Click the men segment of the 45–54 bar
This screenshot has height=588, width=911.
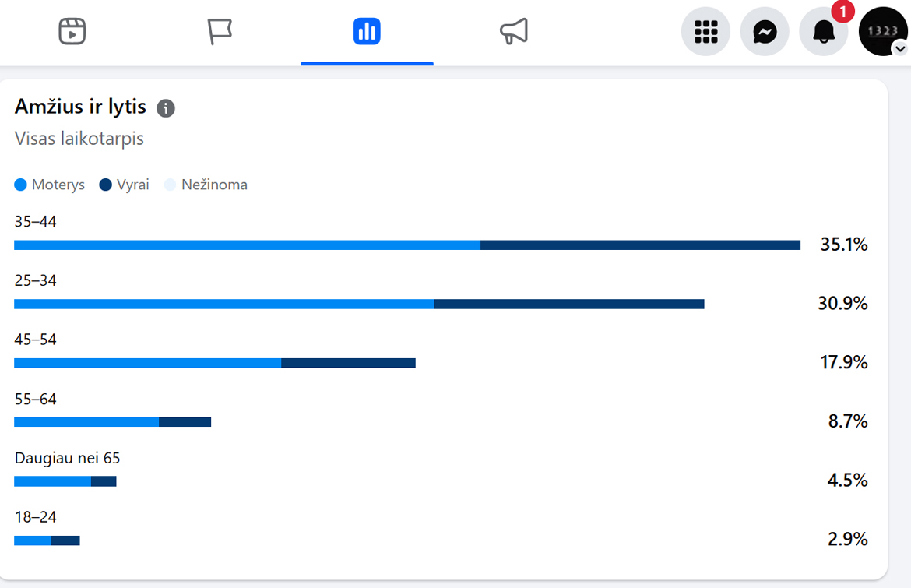(x=349, y=363)
